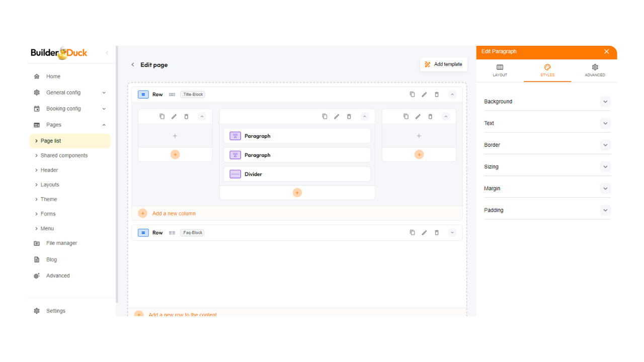The image size is (644, 362).
Task: Click the copy icon of the left column
Action: pyautogui.click(x=162, y=117)
